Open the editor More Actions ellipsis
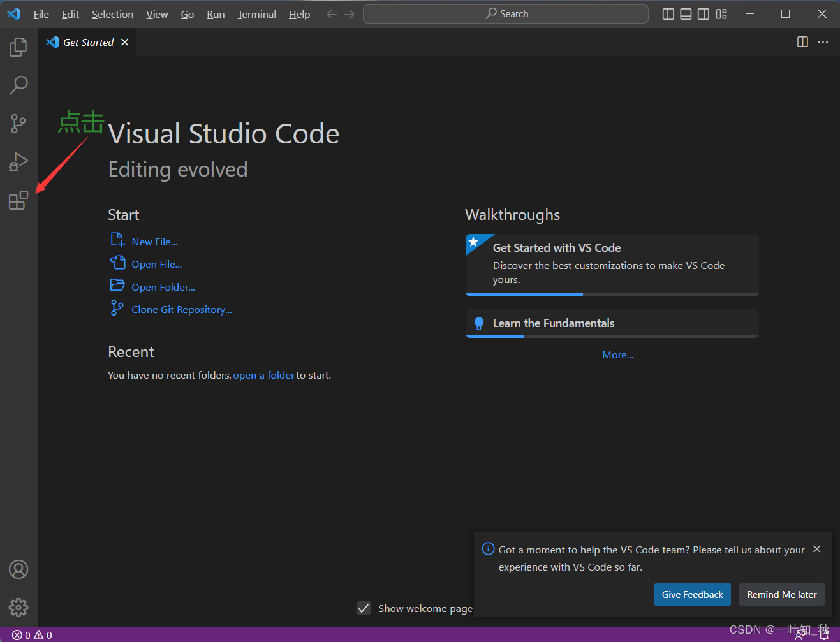The width and height of the screenshot is (840, 642). click(823, 42)
